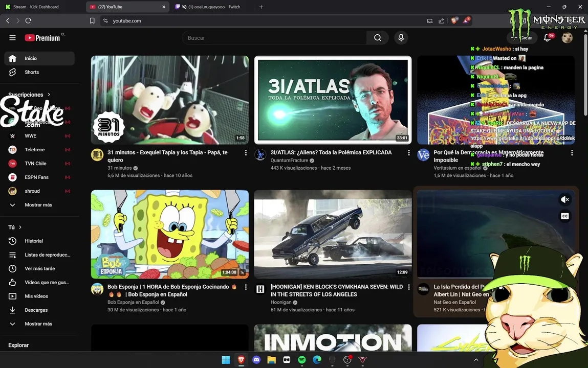Screen dimensions: 588x368
Task: Open Shorts in the sidebar
Action: (x=39, y=72)
